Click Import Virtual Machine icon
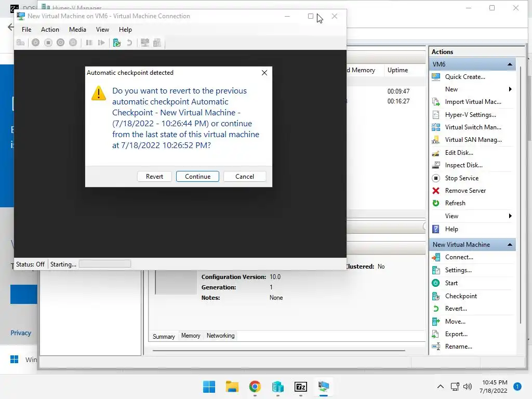The image size is (532, 399). point(436,102)
